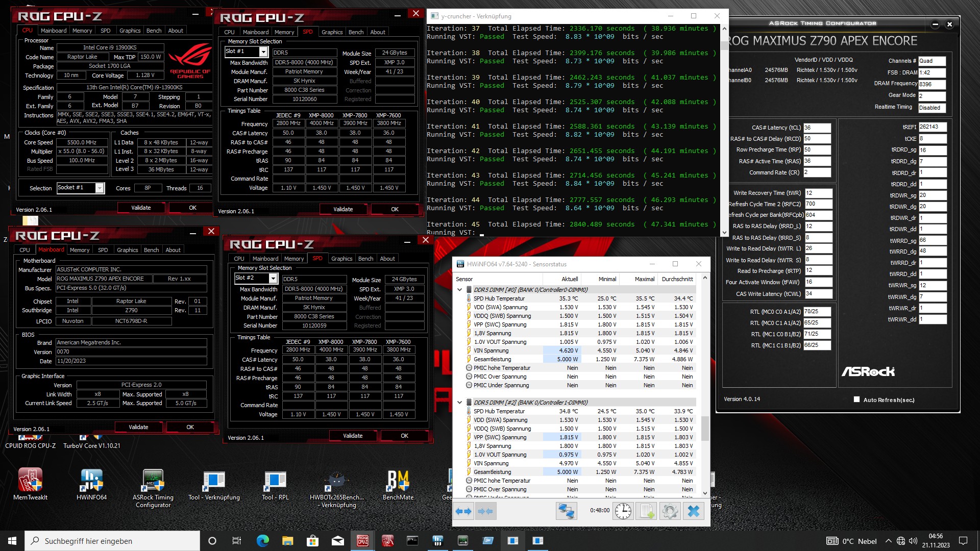
Task: Switch to command prompt taskbar icon
Action: (412, 541)
